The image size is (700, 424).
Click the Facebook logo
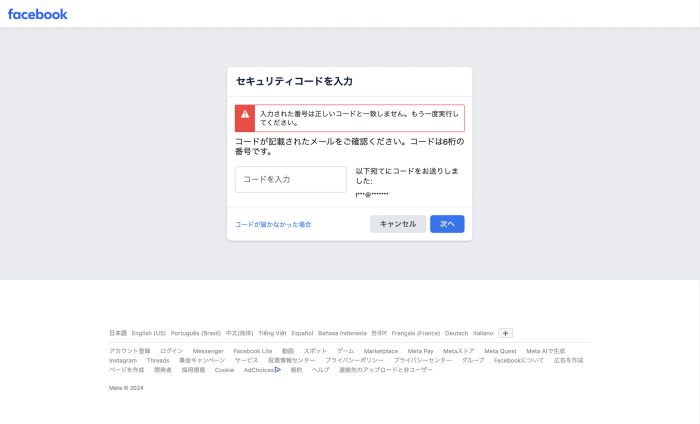pos(38,14)
